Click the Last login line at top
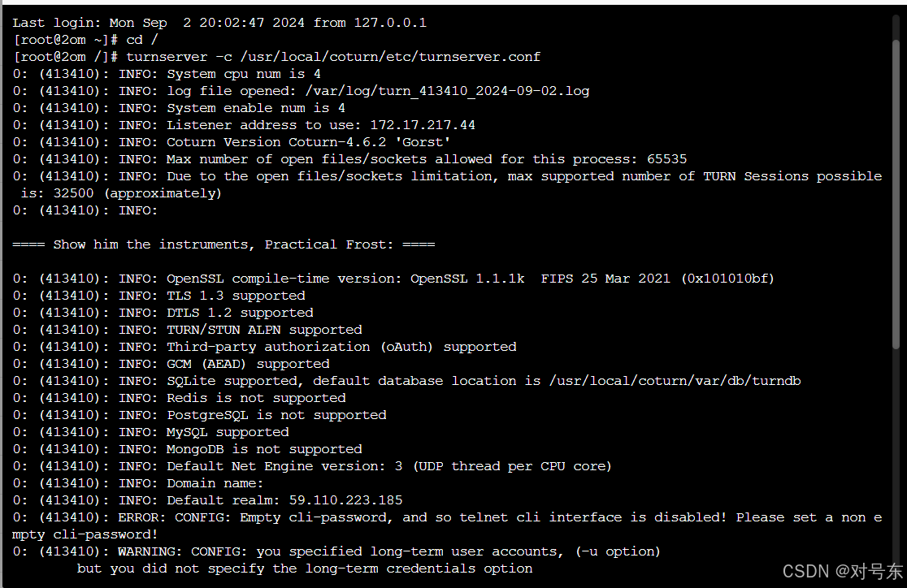This screenshot has height=588, width=907. [x=219, y=23]
